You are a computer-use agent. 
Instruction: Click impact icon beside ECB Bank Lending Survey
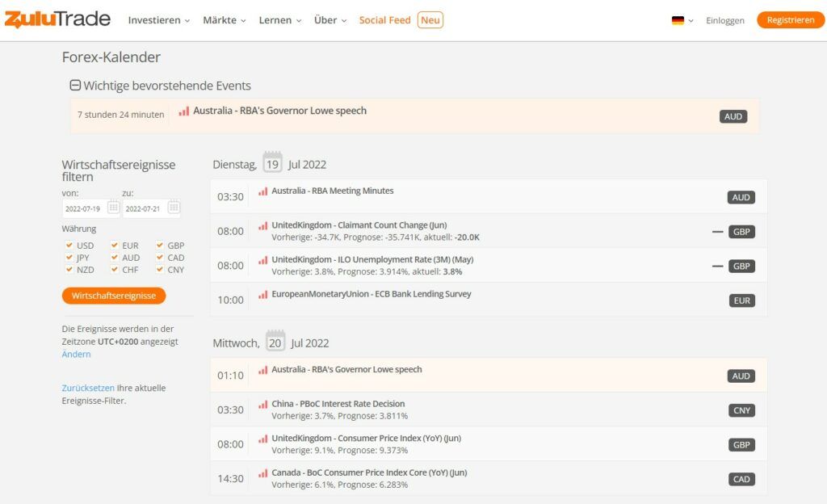tap(262, 295)
